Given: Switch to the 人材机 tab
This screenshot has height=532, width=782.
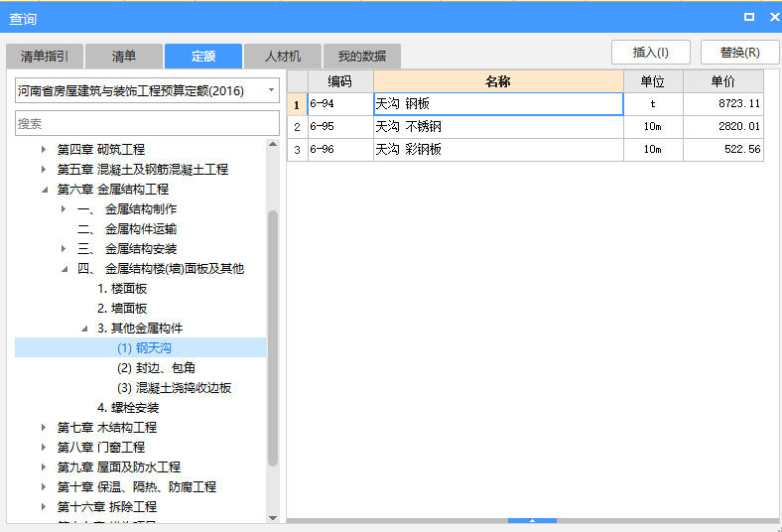Looking at the screenshot, I should coord(283,57).
